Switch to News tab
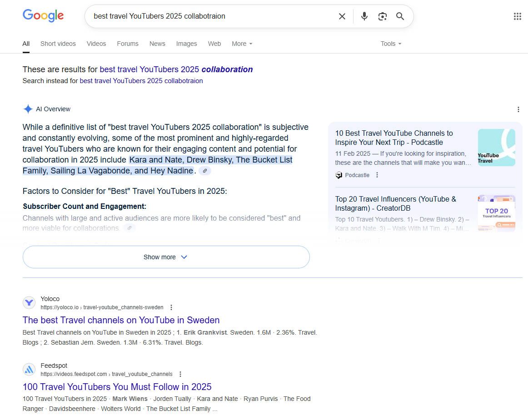The image size is (528, 420). point(157,44)
